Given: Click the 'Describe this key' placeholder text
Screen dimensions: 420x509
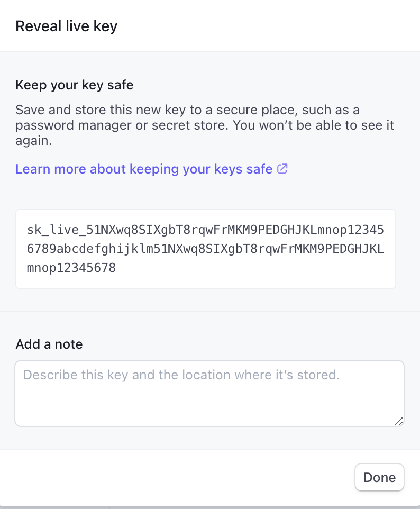Looking at the screenshot, I should coord(181,375).
